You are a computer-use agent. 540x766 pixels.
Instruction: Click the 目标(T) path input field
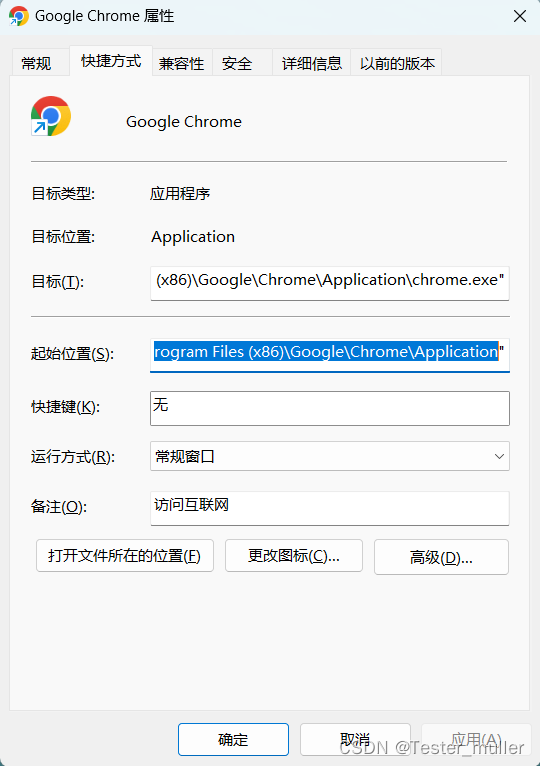pyautogui.click(x=330, y=283)
